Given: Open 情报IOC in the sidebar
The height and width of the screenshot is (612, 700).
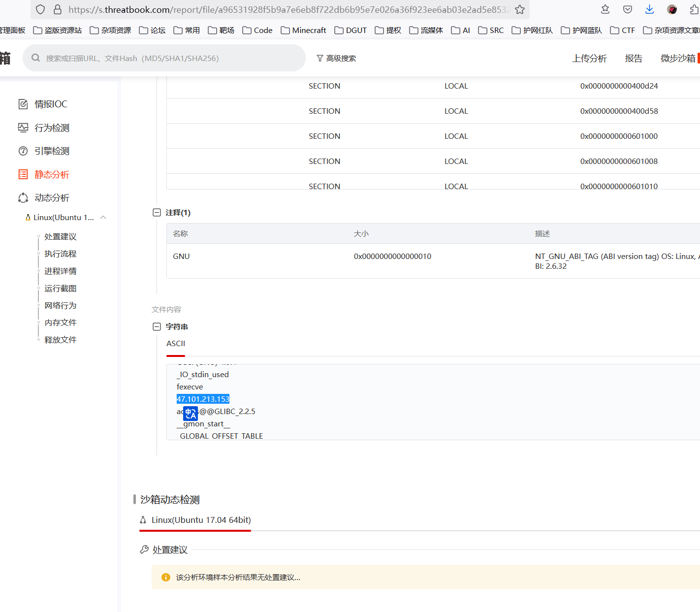Looking at the screenshot, I should [51, 104].
